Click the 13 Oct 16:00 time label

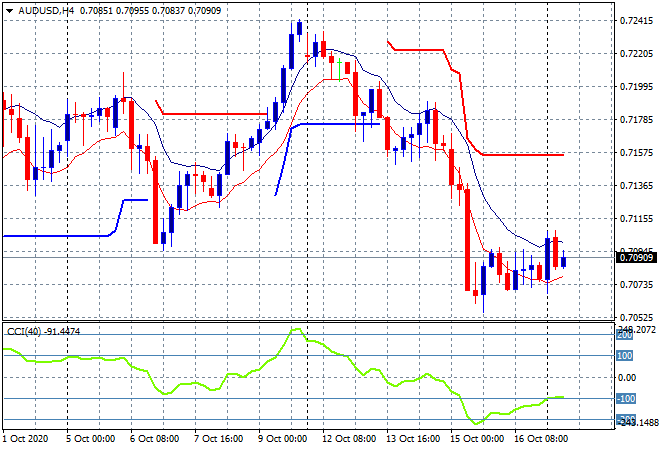click(413, 439)
